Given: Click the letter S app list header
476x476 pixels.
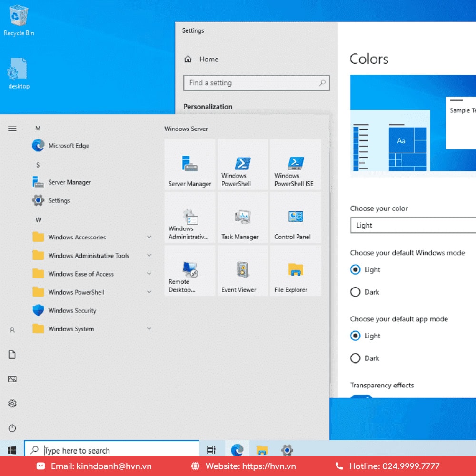Looking at the screenshot, I should pyautogui.click(x=38, y=165).
